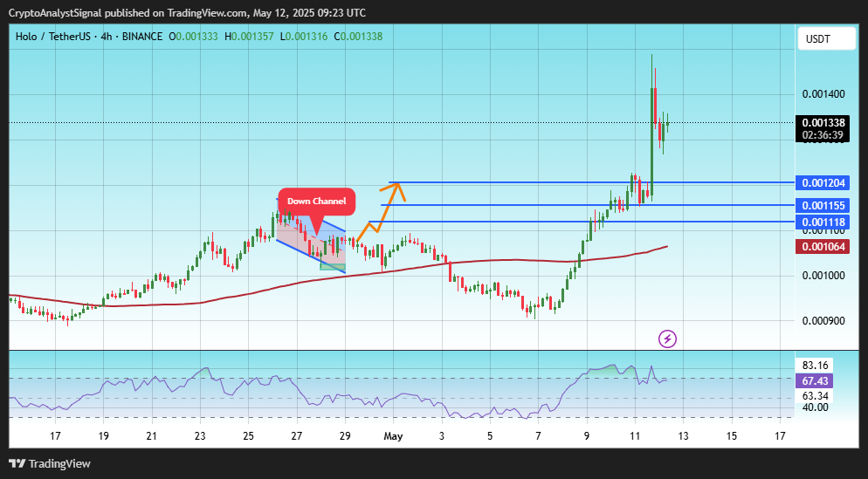Click the open value O0.001333
Screen dimensions: 868x479
(193, 37)
